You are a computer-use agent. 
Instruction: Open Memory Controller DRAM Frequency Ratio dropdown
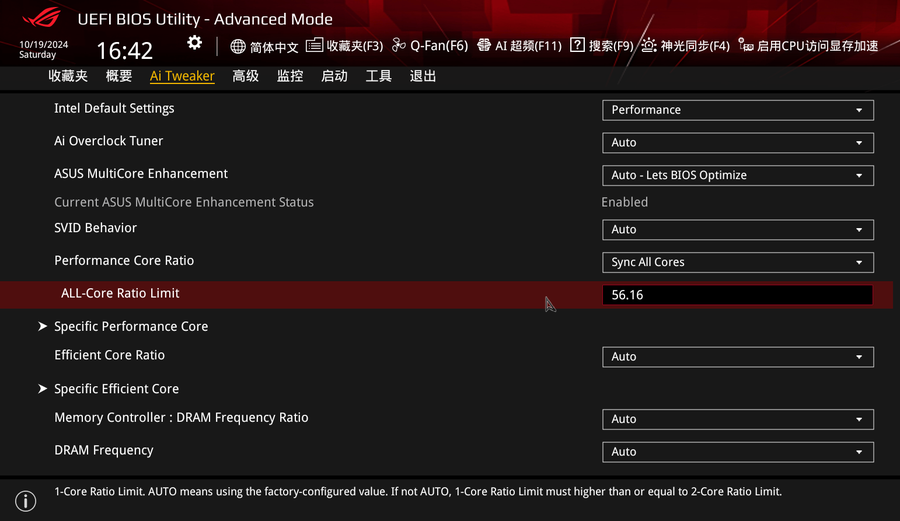tap(738, 419)
